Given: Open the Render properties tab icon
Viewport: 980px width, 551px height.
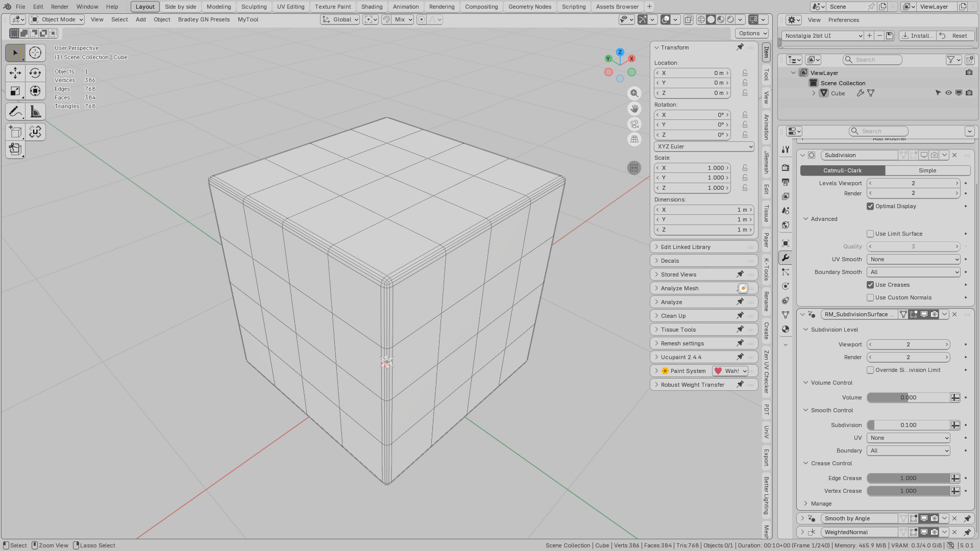Looking at the screenshot, I should (786, 168).
